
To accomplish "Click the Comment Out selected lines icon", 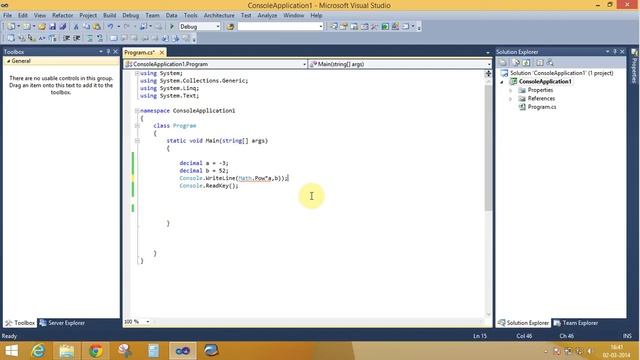I will 90,38.
